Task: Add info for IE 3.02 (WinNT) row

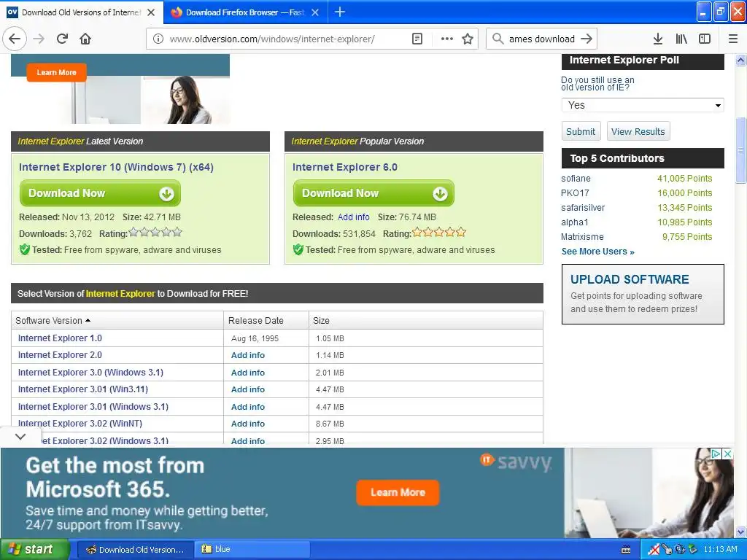Action: tap(248, 424)
